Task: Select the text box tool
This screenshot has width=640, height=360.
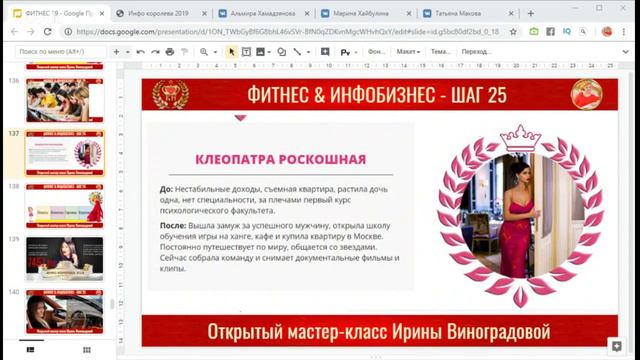Action: (x=246, y=52)
